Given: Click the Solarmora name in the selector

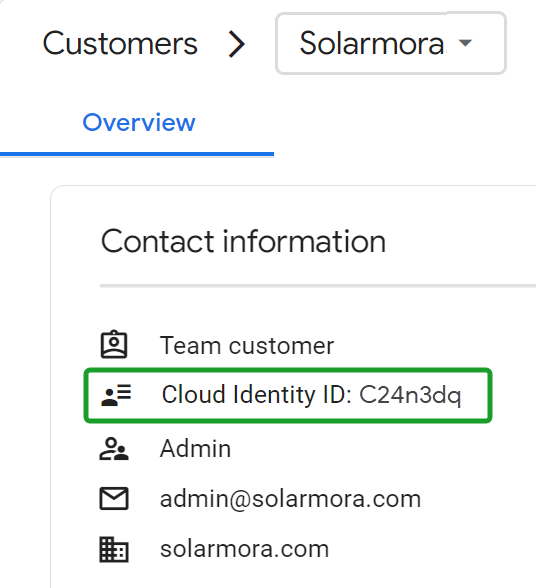Looking at the screenshot, I should [372, 44].
